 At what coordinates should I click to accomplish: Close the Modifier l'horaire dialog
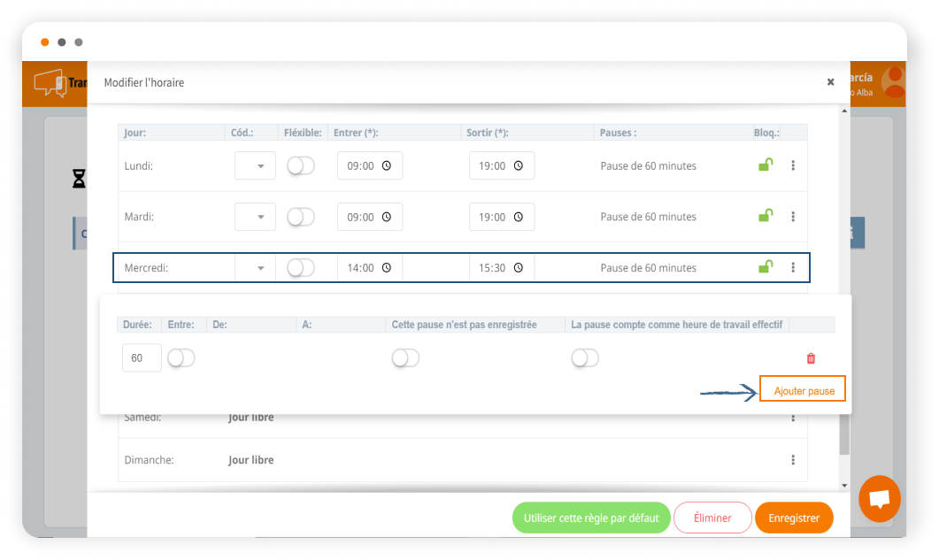point(830,82)
